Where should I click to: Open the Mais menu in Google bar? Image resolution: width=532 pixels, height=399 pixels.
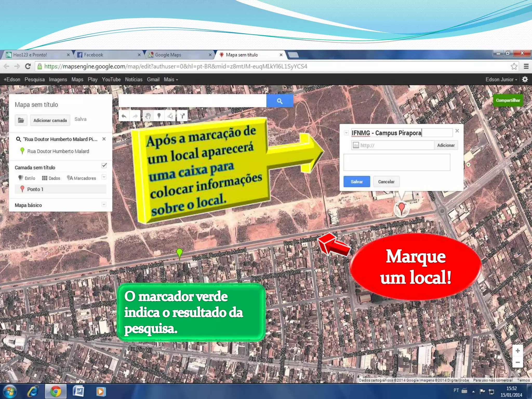pos(171,79)
